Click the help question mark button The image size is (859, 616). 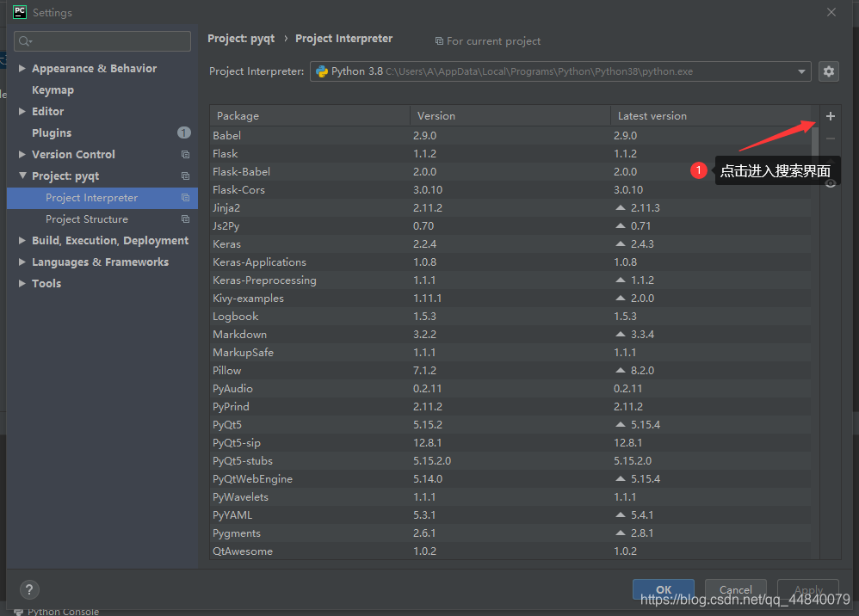click(x=29, y=589)
